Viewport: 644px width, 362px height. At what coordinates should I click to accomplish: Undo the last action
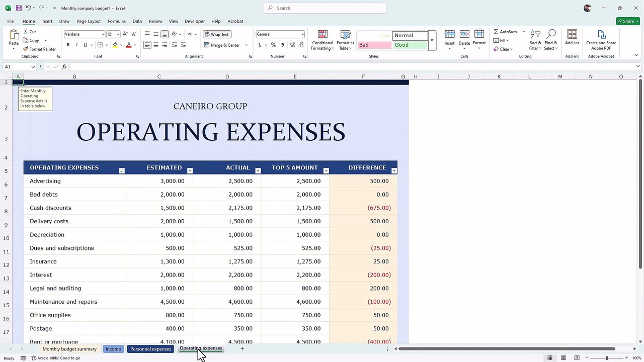pyautogui.click(x=29, y=8)
